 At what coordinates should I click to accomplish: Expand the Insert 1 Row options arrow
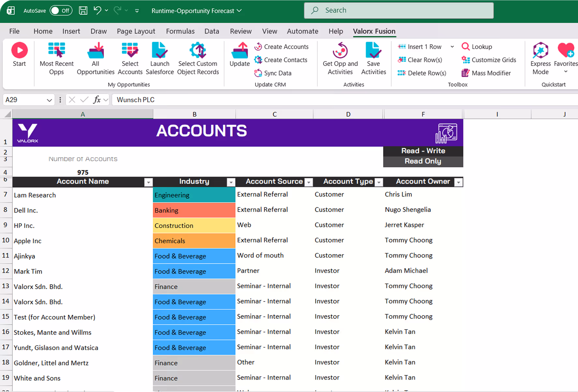452,47
